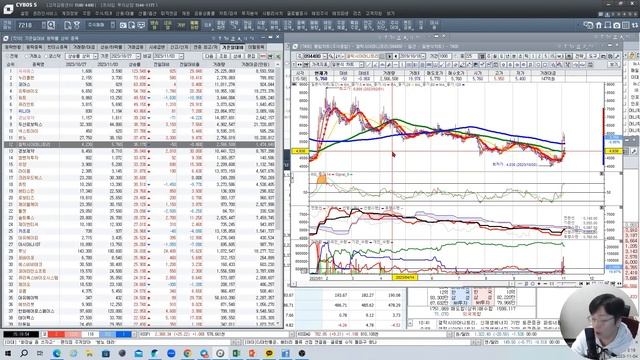
Task: Open PowerPoint from the taskbar
Action: 253,353
